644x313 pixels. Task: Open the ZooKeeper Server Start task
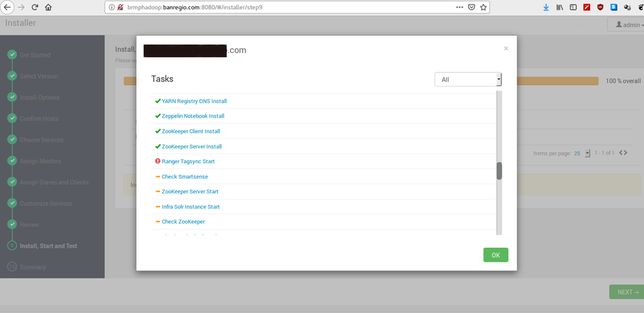click(x=190, y=192)
